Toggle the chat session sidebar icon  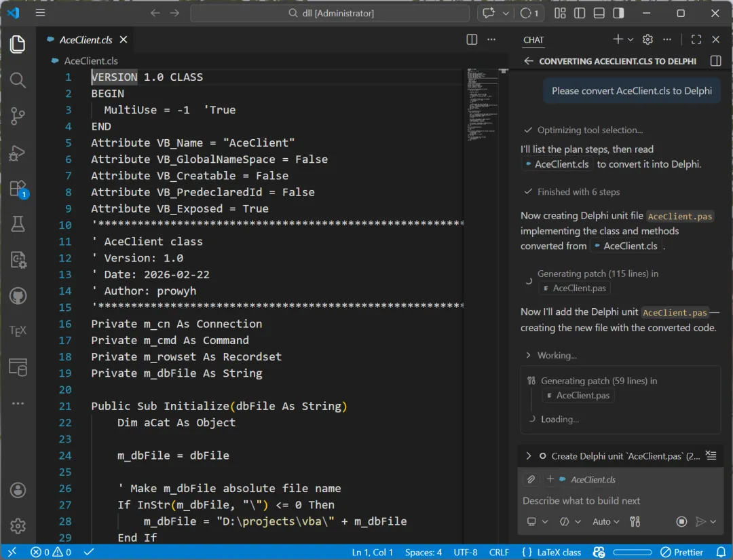(x=716, y=61)
